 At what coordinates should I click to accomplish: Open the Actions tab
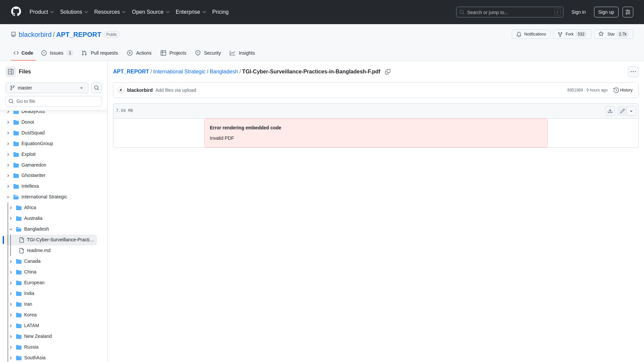139,53
